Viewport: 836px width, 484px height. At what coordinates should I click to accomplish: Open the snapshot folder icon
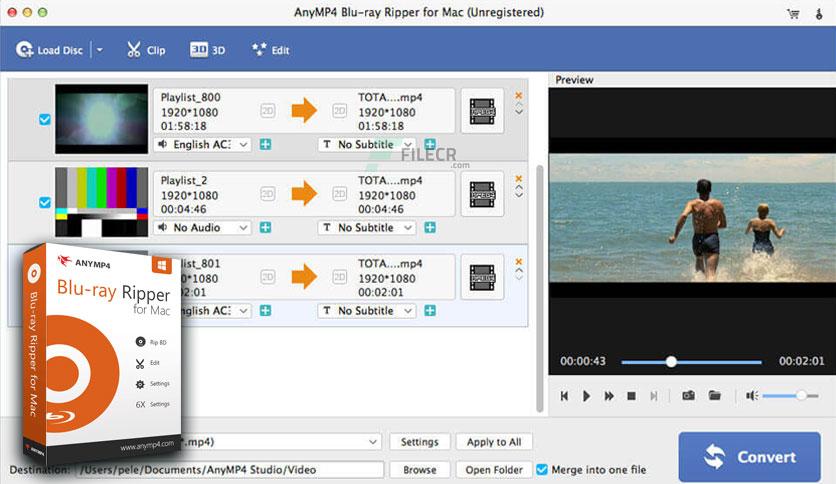click(715, 396)
